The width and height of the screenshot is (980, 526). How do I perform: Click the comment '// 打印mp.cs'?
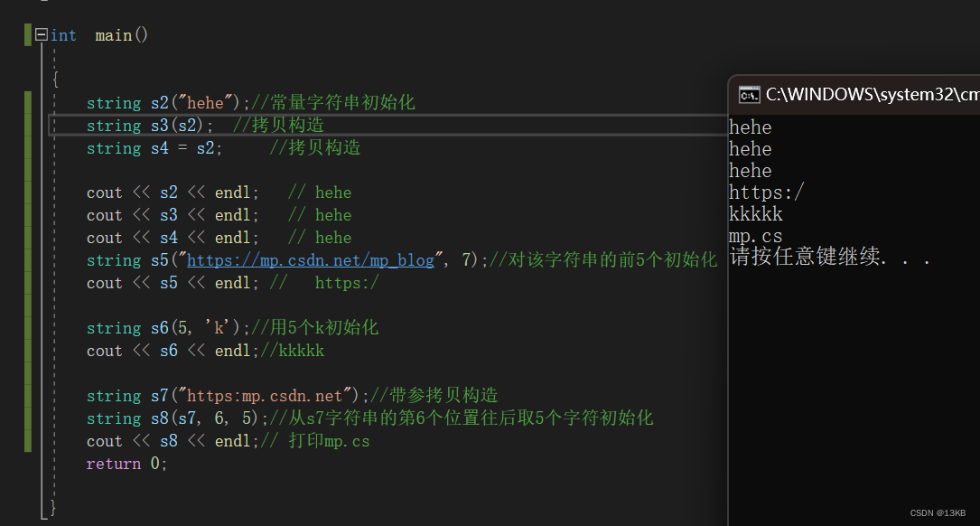point(315,440)
